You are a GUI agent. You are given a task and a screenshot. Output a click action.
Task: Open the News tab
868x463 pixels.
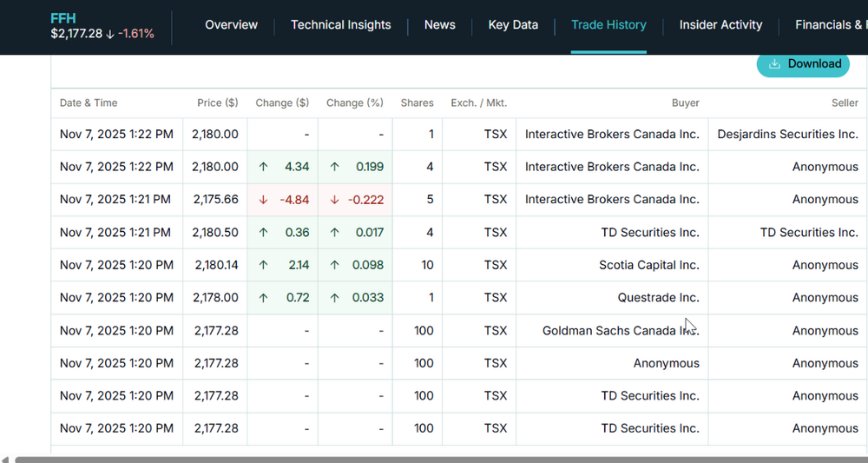(439, 25)
